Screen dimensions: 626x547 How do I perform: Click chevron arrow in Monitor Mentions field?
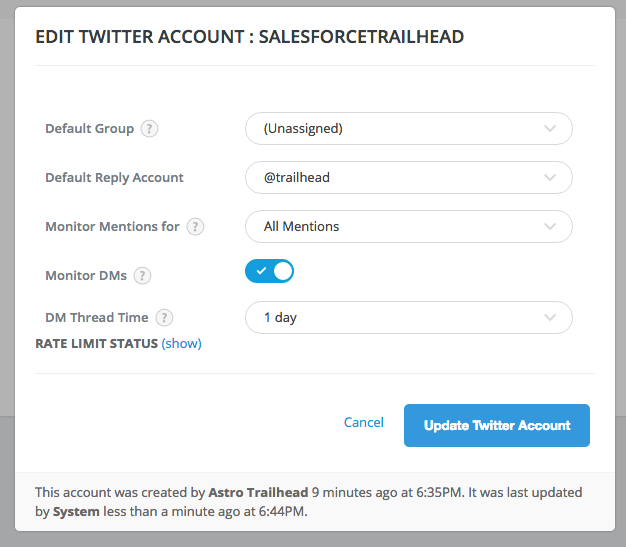[x=550, y=227]
